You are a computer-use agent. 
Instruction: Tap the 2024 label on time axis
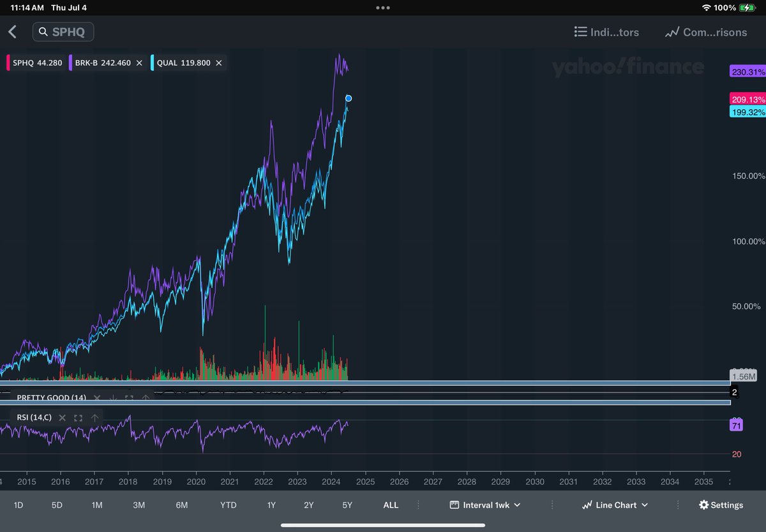pos(331,482)
